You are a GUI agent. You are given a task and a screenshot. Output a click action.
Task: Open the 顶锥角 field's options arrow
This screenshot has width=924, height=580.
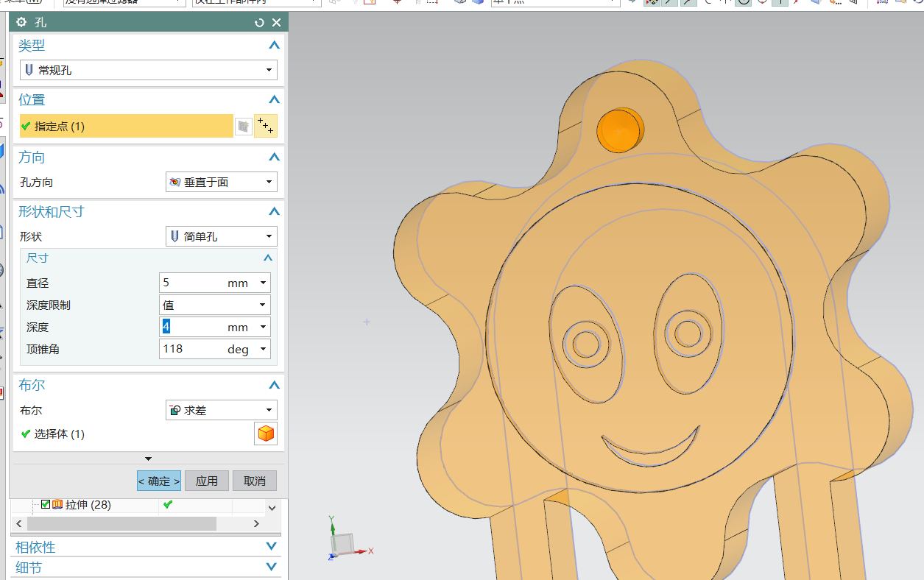pos(263,350)
